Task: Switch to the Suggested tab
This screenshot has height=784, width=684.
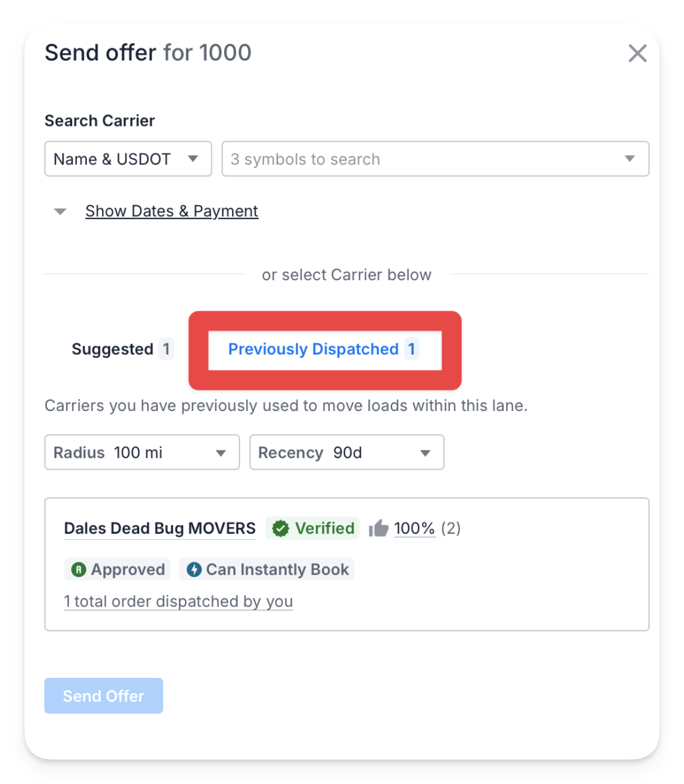Action: 122,349
